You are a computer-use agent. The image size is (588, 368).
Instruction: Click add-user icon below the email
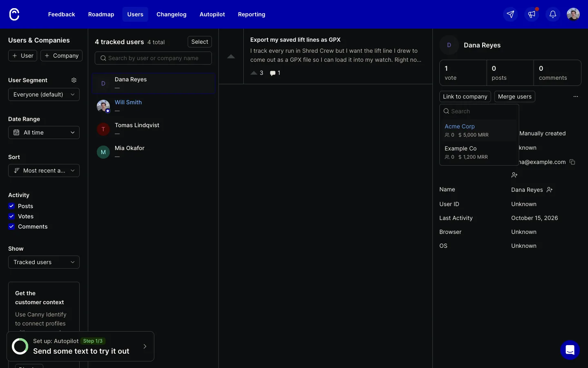pyautogui.click(x=514, y=175)
